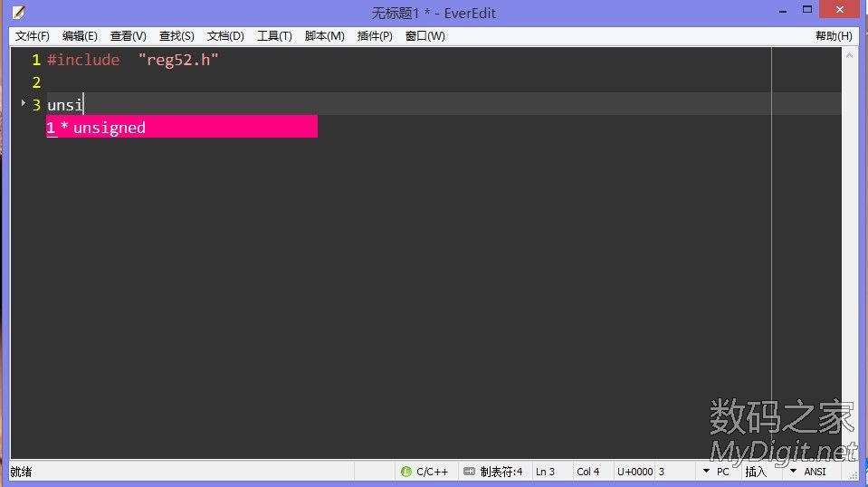Open the 脚本(M) script menu
Viewport: 868px width, 487px height.
tap(324, 36)
